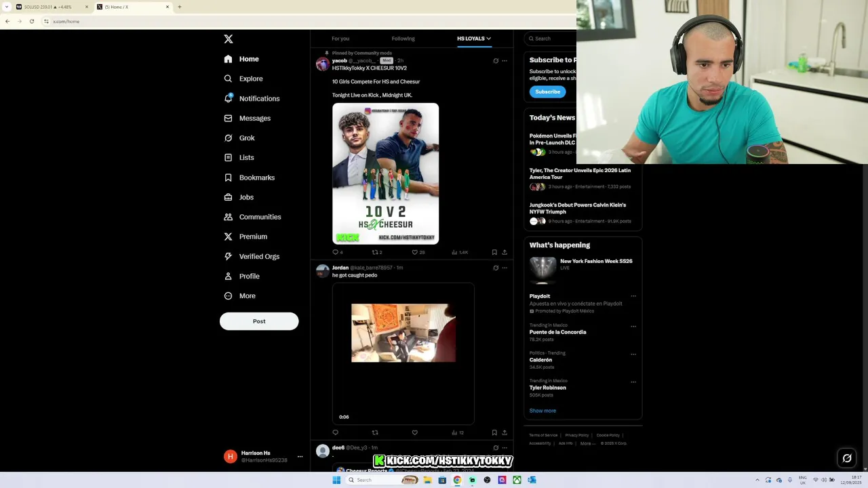
Task: Open Chrome from the Windows taskbar
Action: pos(457,480)
